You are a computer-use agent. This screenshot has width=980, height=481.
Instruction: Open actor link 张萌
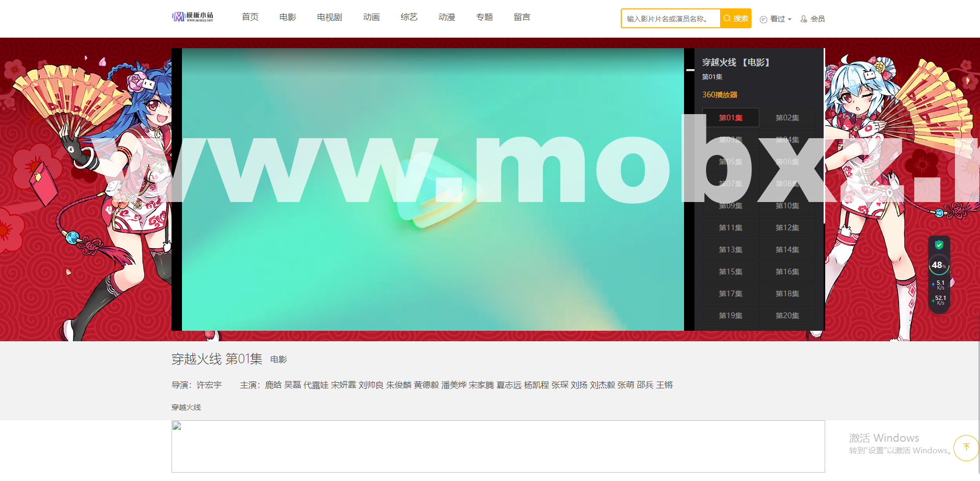pyautogui.click(x=626, y=385)
